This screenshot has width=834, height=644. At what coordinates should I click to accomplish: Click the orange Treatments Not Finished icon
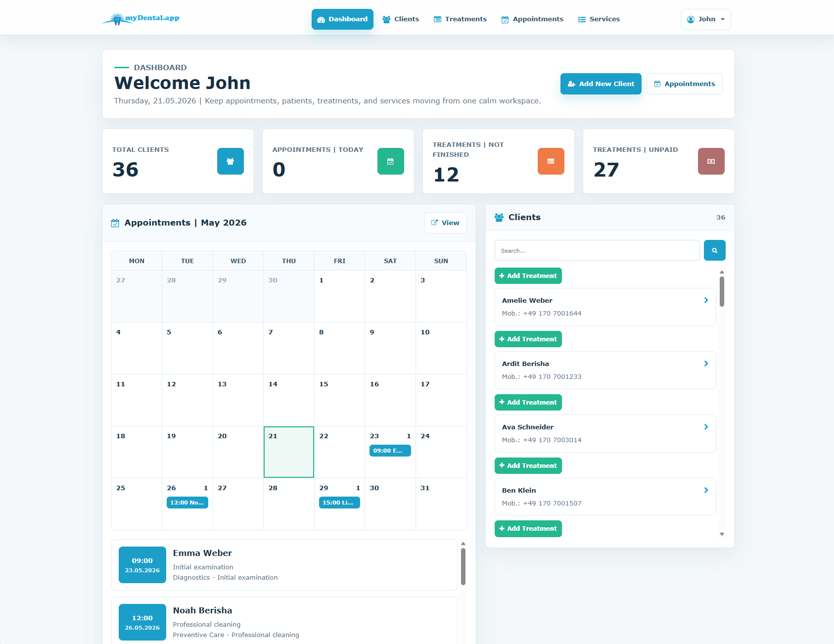point(551,161)
